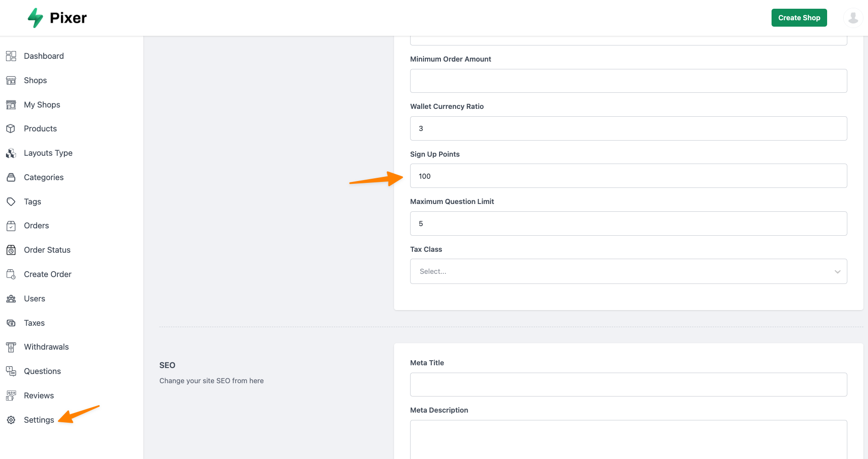Click the Reviews icon

(x=11, y=396)
